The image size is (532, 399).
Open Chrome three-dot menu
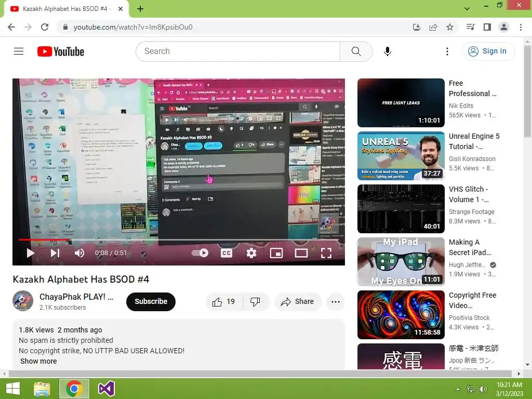(521, 27)
